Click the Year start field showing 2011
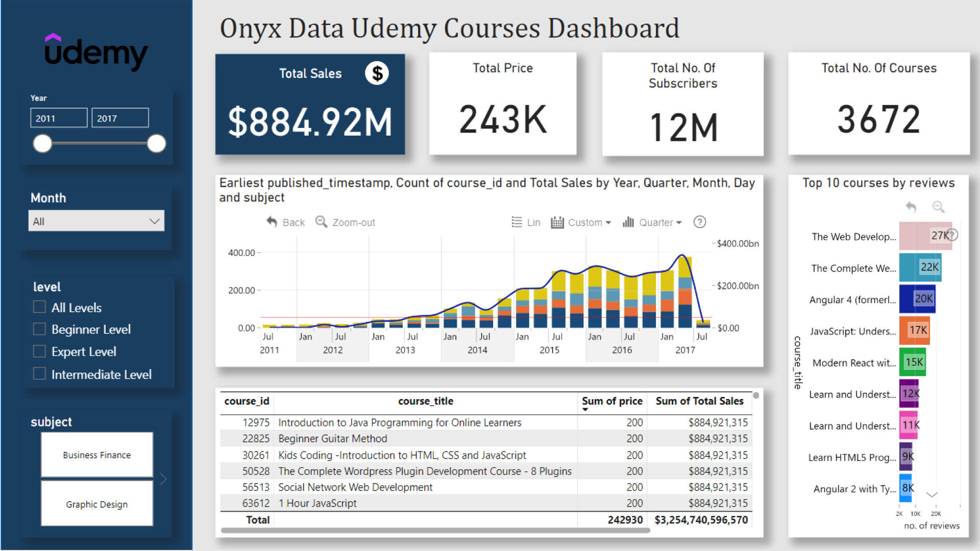Image resolution: width=980 pixels, height=551 pixels. coord(59,118)
